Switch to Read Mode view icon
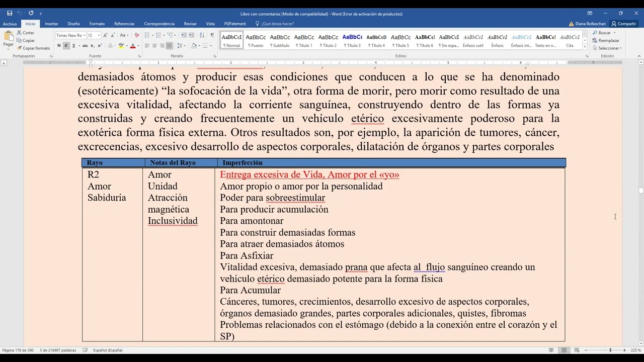Screen dimensions: 644x362 [x=551, y=350]
